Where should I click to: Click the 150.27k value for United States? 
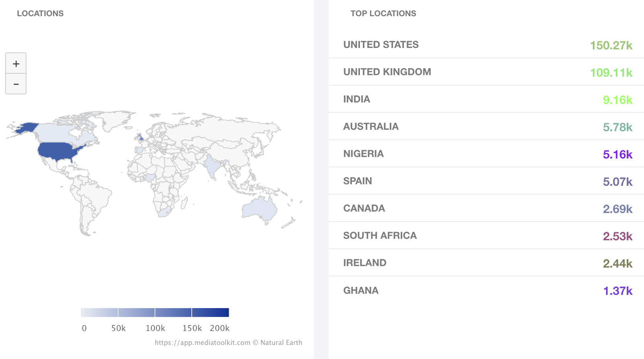[x=611, y=45]
